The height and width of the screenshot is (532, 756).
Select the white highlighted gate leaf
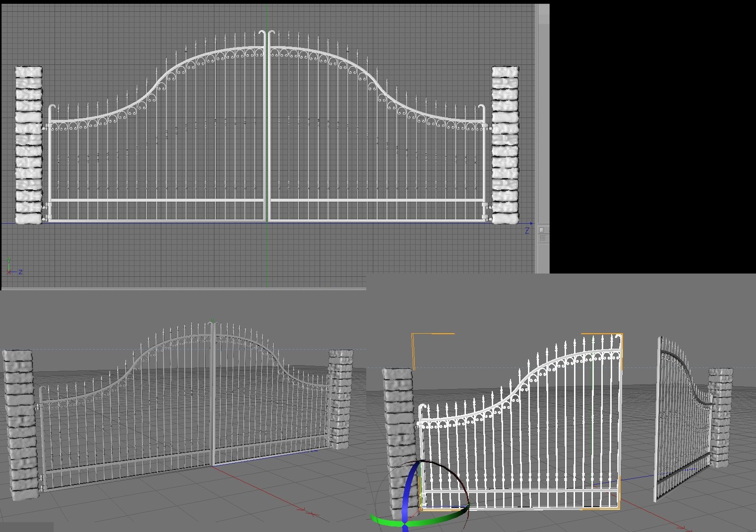click(x=520, y=423)
